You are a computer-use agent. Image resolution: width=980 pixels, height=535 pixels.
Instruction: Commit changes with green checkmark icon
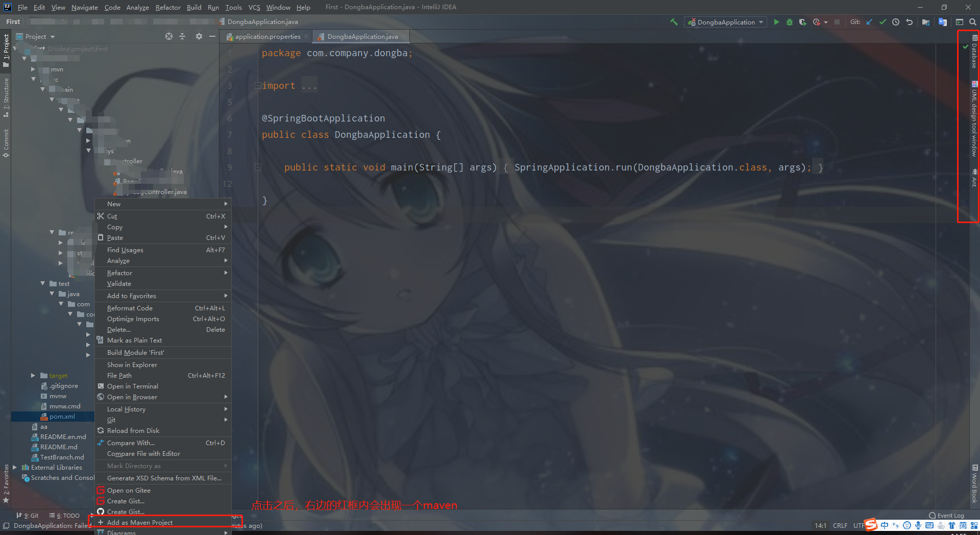coord(883,22)
